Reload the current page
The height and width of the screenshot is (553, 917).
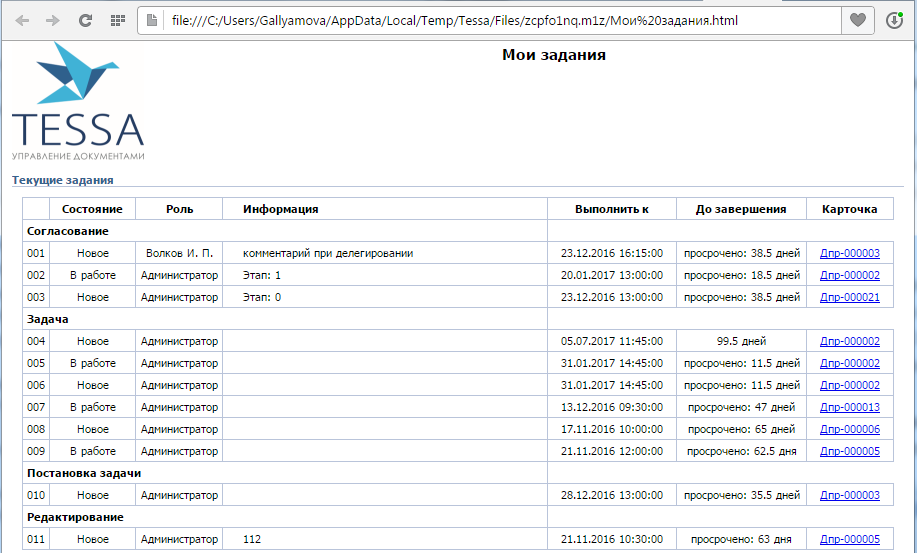(85, 20)
